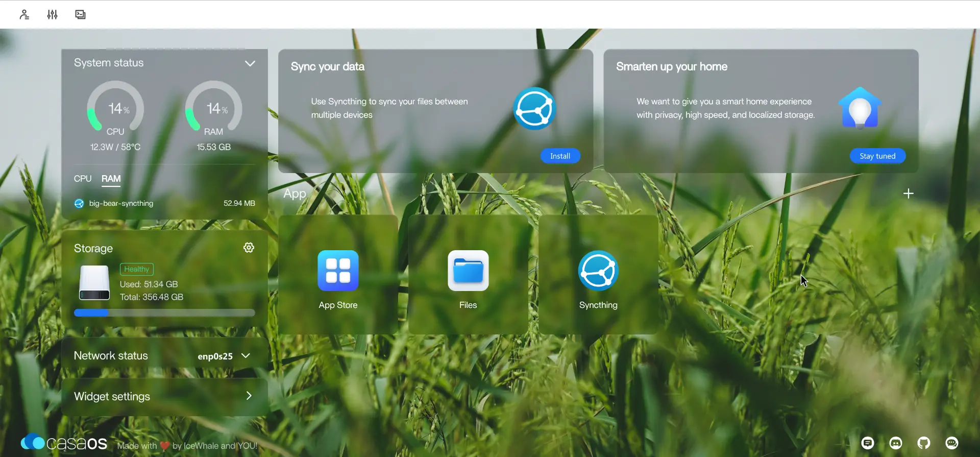Click the CasaOS logo
The width and height of the screenshot is (980, 457).
64,442
